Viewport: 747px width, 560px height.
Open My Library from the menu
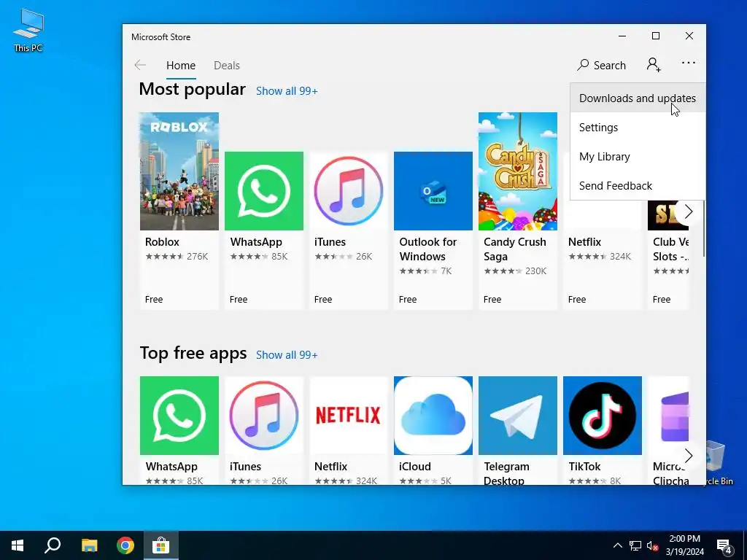[x=638, y=157]
